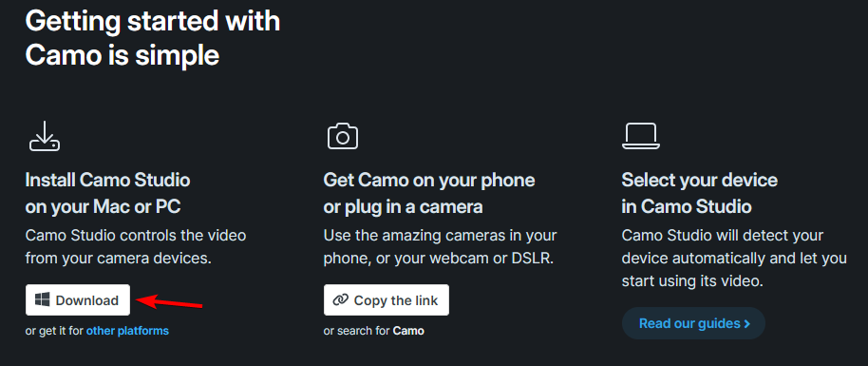Copy the link for the phone app
The height and width of the screenshot is (366, 868).
click(387, 300)
